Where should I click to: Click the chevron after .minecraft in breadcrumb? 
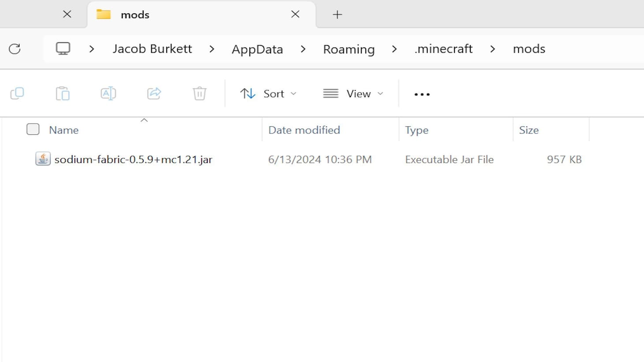point(492,49)
